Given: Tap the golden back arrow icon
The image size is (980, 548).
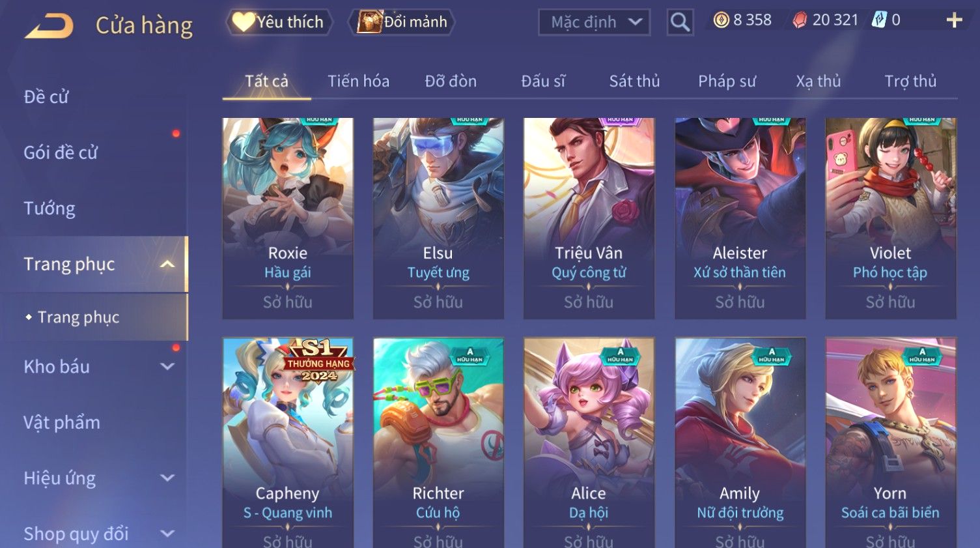Looking at the screenshot, I should 49,26.
